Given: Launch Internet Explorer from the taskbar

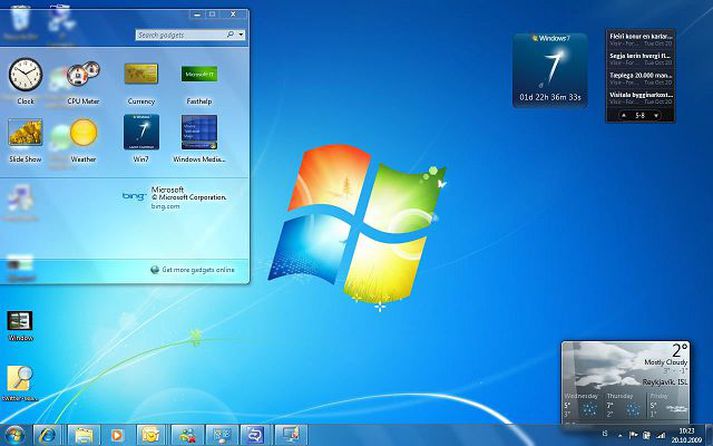Looking at the screenshot, I should point(47,435).
